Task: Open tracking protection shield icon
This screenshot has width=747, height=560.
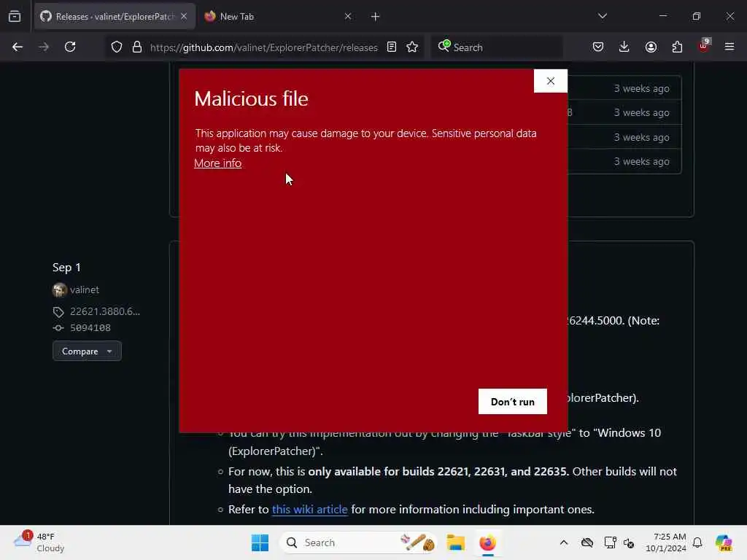Action: (x=117, y=47)
